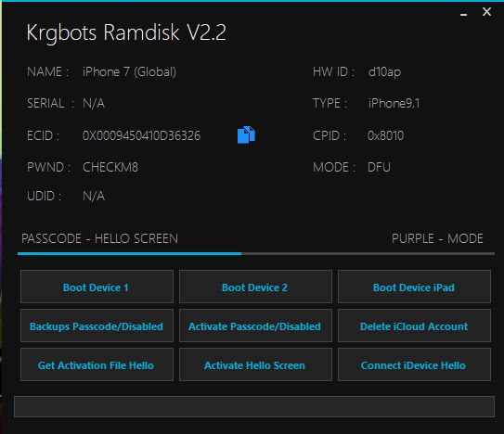The image size is (504, 434).
Task: Click HW ID value d10ap
Action: 384,72
